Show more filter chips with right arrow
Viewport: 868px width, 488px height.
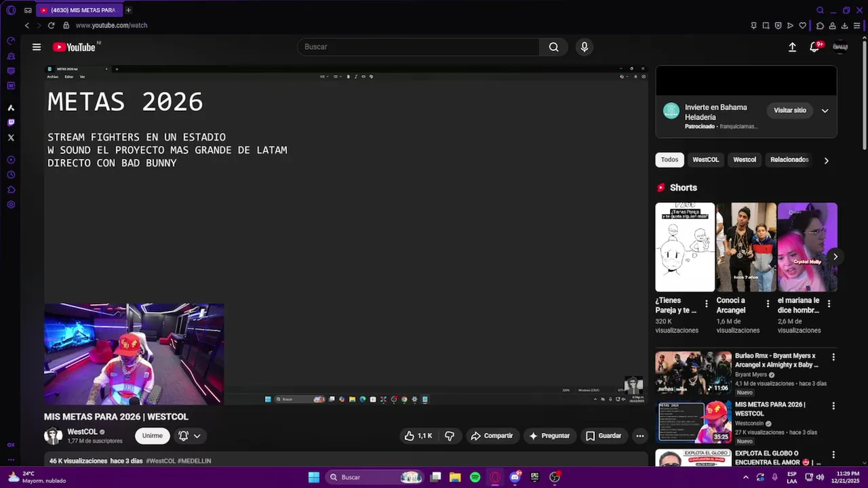pos(826,161)
